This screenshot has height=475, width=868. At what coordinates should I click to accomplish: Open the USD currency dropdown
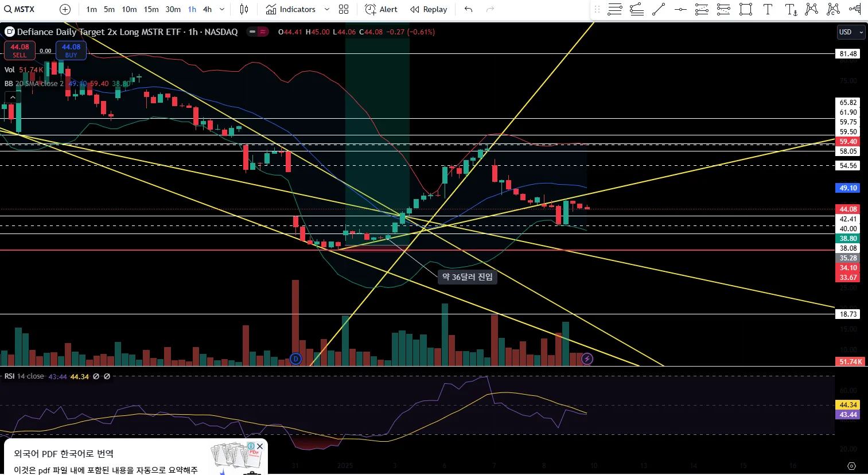[x=851, y=32]
